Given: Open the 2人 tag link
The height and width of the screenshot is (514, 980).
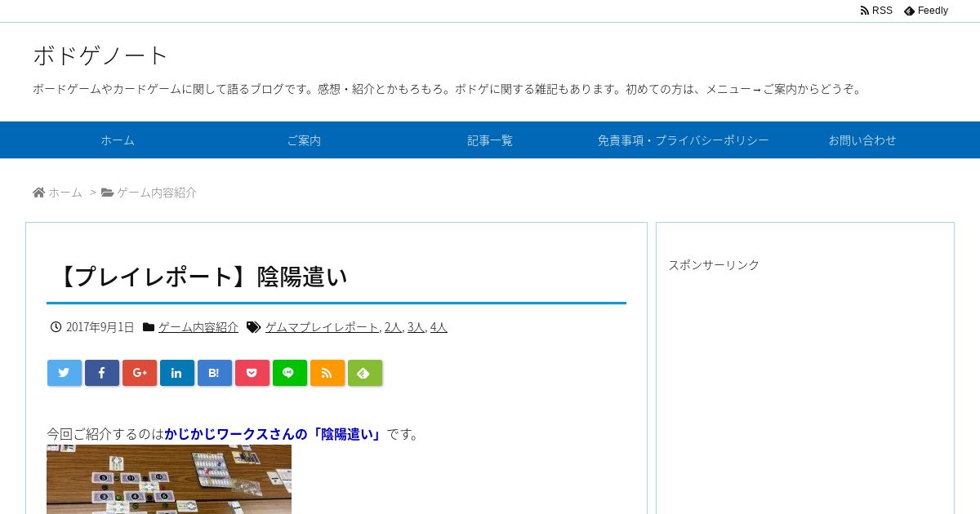Looking at the screenshot, I should (393, 327).
